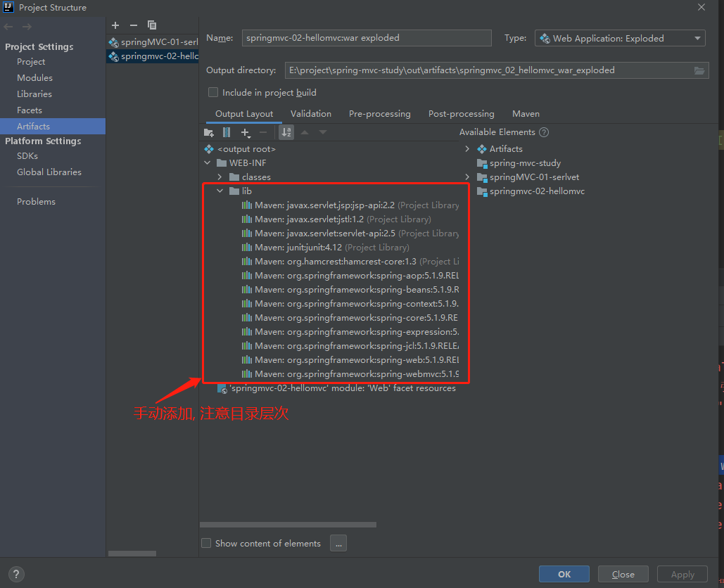
Task: Expand the springMVC-01-serlvet available element
Action: click(x=466, y=177)
